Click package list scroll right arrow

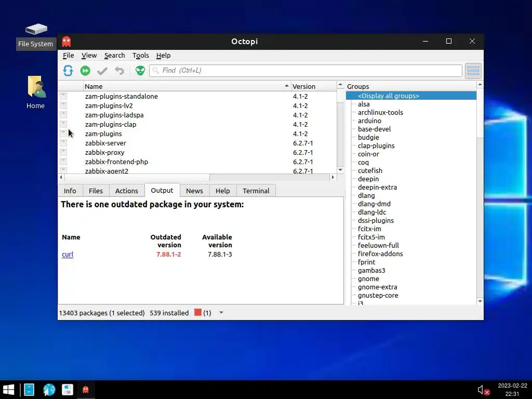333,177
